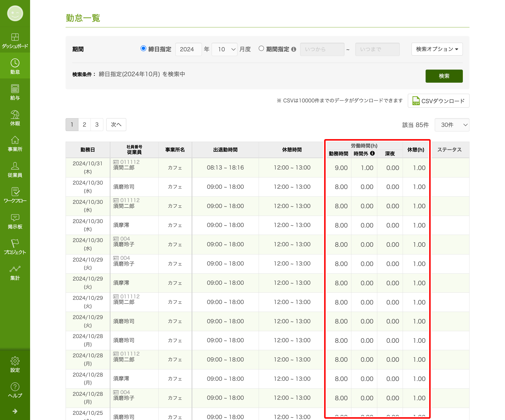Click the green 検索 button
The width and height of the screenshot is (505, 420).
pos(444,76)
